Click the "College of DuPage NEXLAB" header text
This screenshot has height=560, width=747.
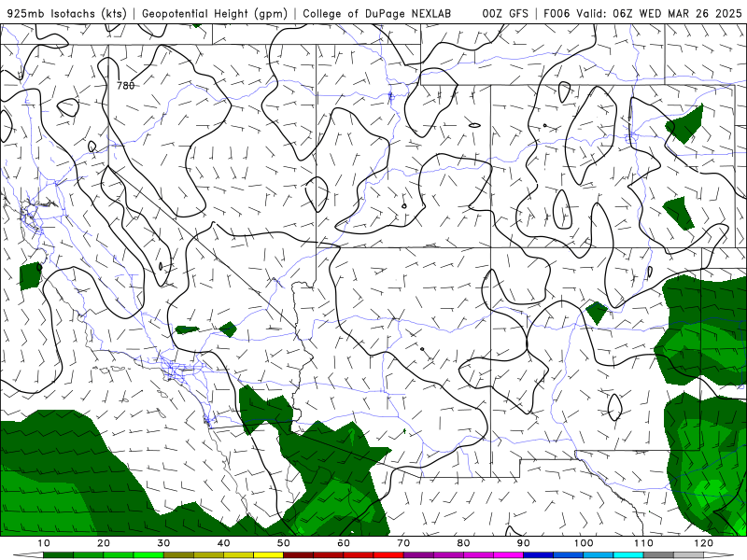coord(377,14)
